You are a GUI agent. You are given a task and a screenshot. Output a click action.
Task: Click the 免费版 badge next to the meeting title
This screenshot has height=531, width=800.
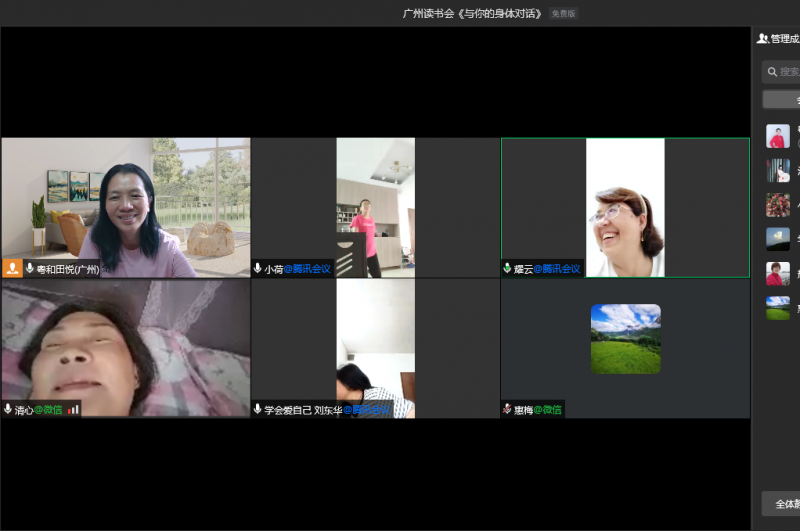pos(563,14)
